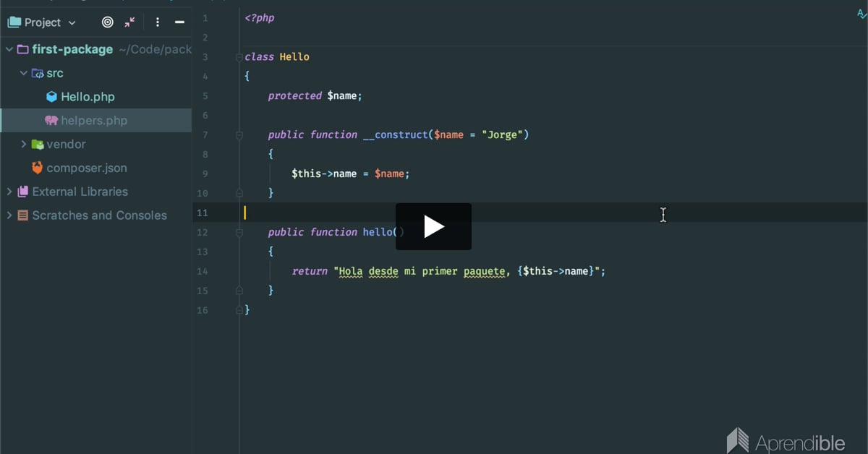Click line number 5 in the gutter
This screenshot has width=868, height=454.
pos(205,95)
